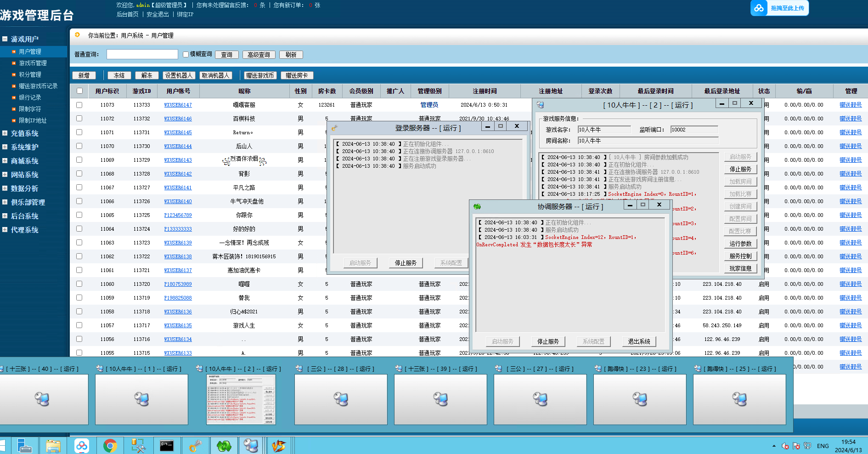868x454 pixels.
Task: Toggle the select-all checkbox in table header
Action: click(x=79, y=91)
